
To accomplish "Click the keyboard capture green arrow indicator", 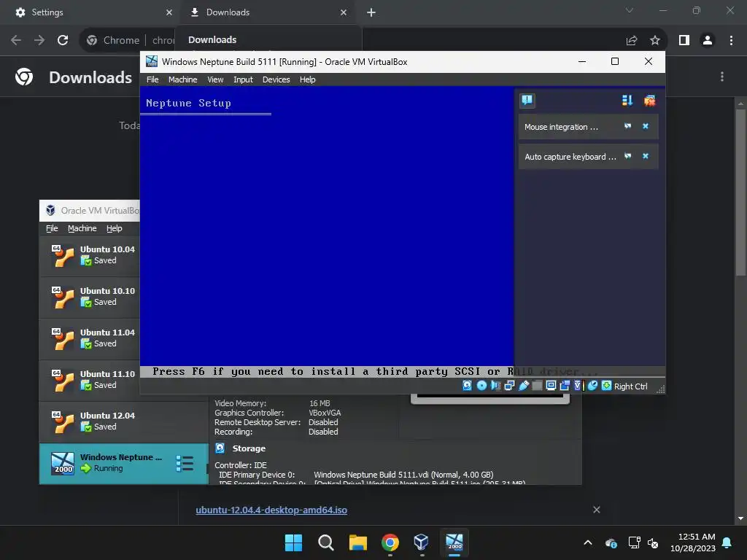I will (x=606, y=386).
